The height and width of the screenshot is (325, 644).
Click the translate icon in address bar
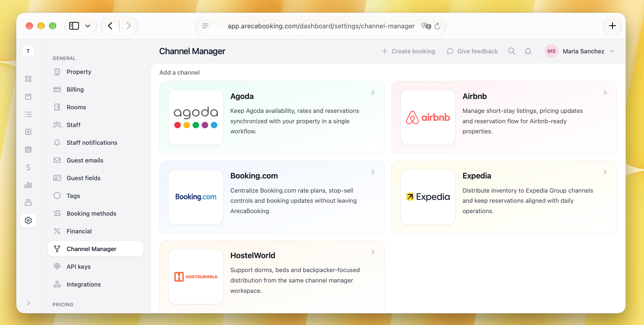click(x=426, y=26)
